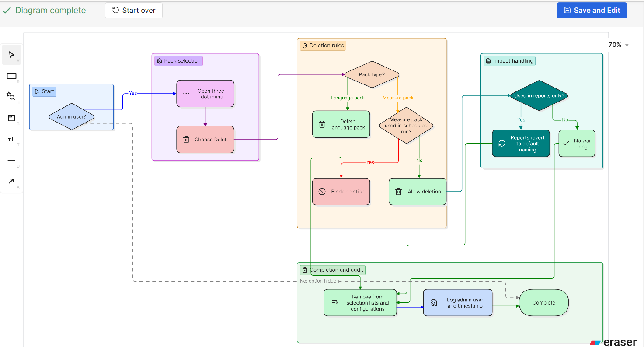Image resolution: width=644 pixels, height=347 pixels.
Task: Click the Yes label under Used in reports only
Action: coord(521,120)
